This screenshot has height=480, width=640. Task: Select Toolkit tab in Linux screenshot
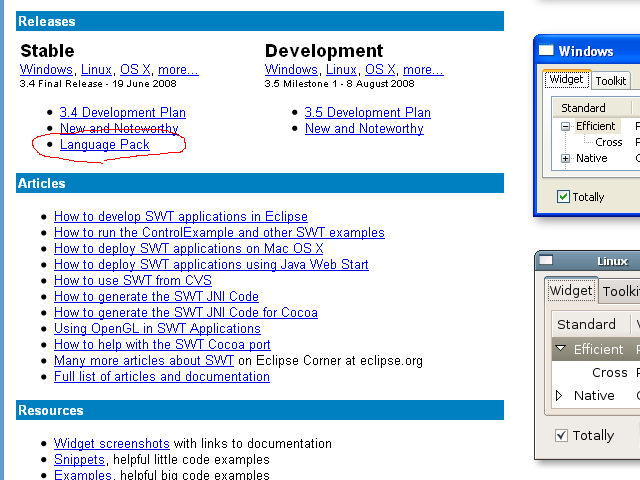click(x=620, y=291)
